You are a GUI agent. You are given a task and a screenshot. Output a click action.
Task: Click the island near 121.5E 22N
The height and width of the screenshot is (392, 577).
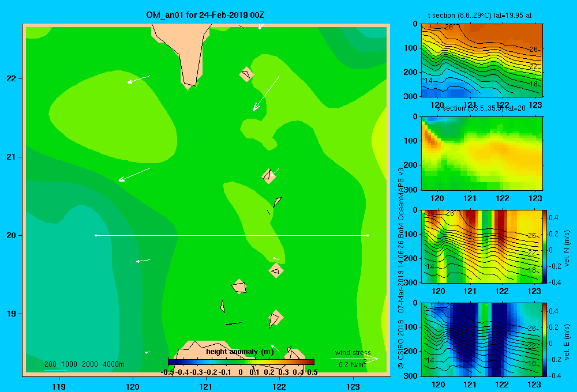coord(246,74)
